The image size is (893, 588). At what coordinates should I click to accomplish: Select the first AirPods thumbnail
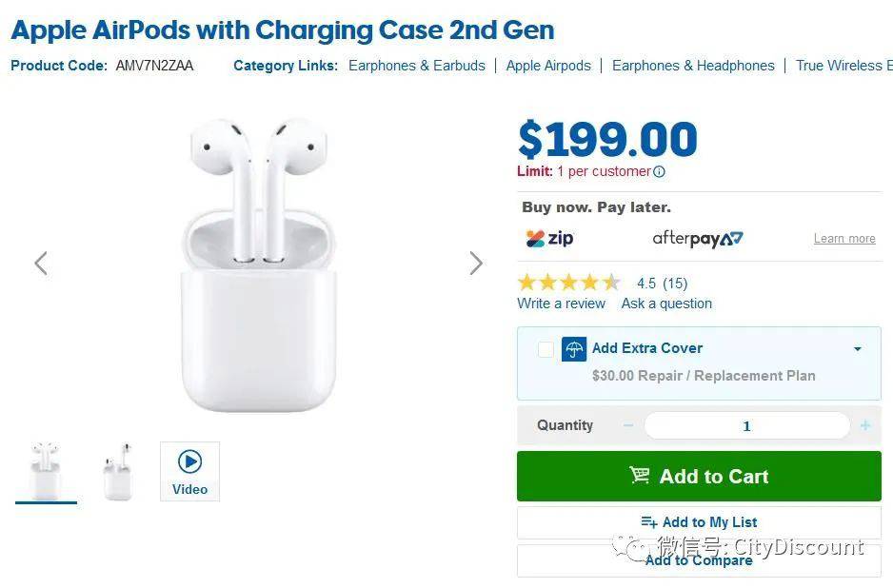(46, 471)
